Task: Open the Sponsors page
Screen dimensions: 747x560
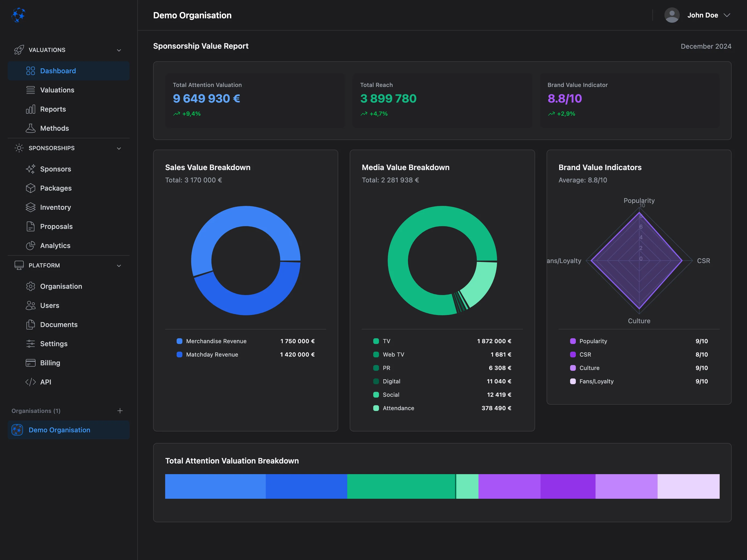Action: coord(69,169)
